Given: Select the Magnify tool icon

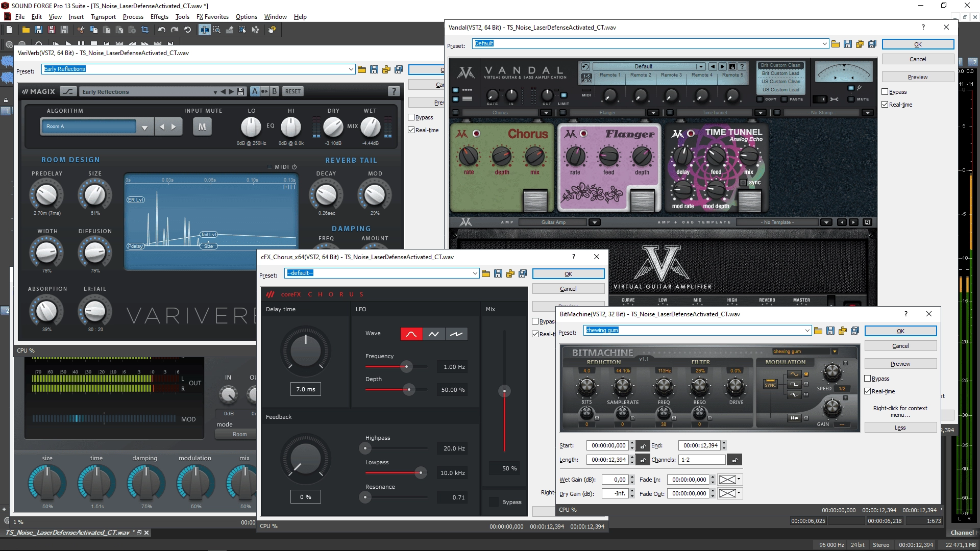Looking at the screenshot, I should pos(217,30).
